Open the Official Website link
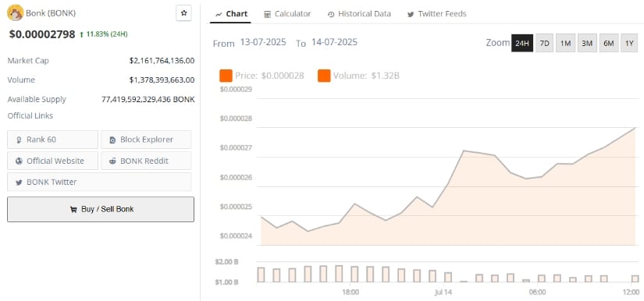Screen dimensions: 644x301 point(52,161)
